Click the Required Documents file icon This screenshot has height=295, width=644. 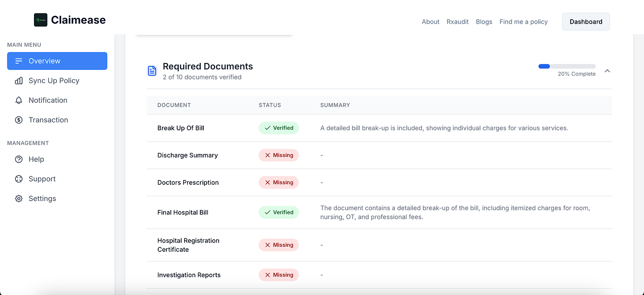point(152,71)
